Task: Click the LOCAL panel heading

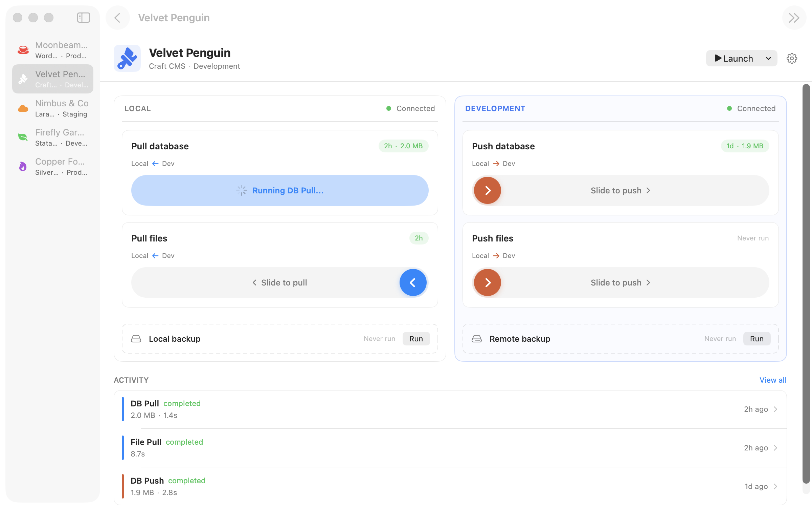Action: (x=138, y=108)
